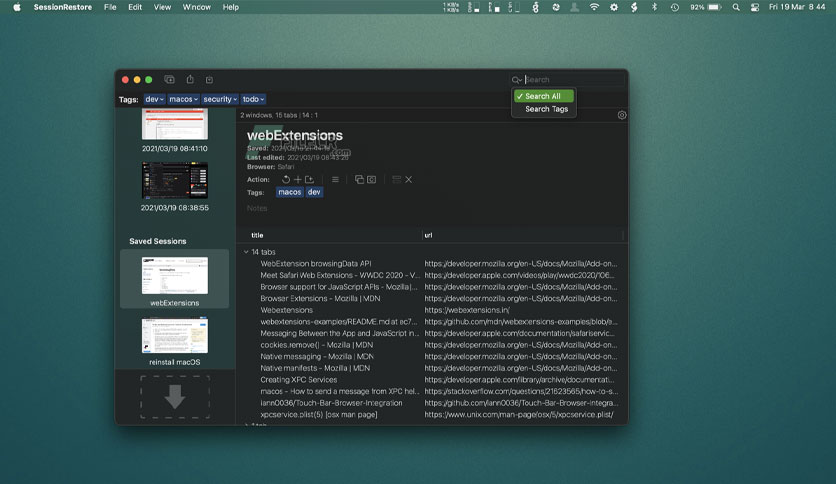This screenshot has width=836, height=484.
Task: Collapse the 14 tabs group
Action: [246, 252]
